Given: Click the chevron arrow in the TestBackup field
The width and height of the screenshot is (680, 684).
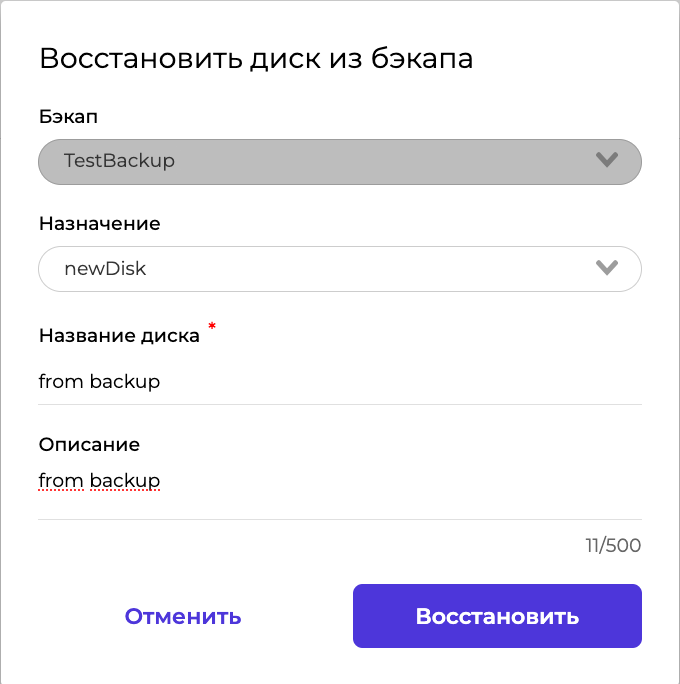Looking at the screenshot, I should tap(606, 160).
